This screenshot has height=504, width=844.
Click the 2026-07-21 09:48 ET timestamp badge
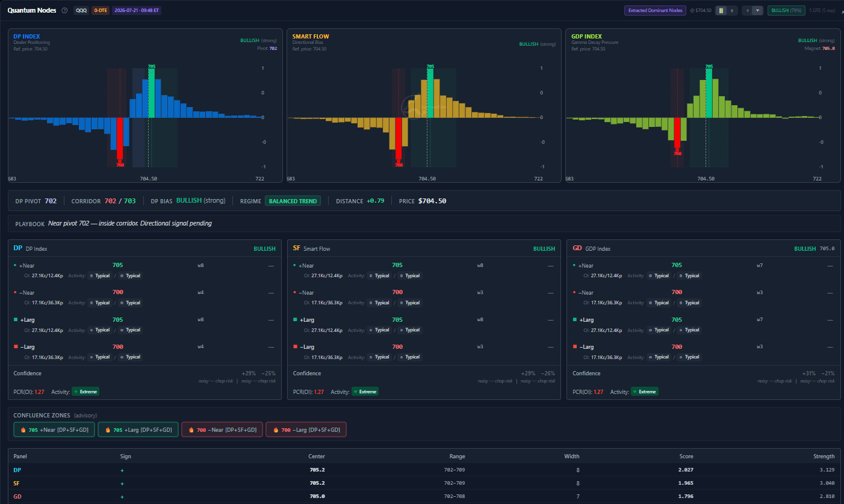[x=136, y=10]
